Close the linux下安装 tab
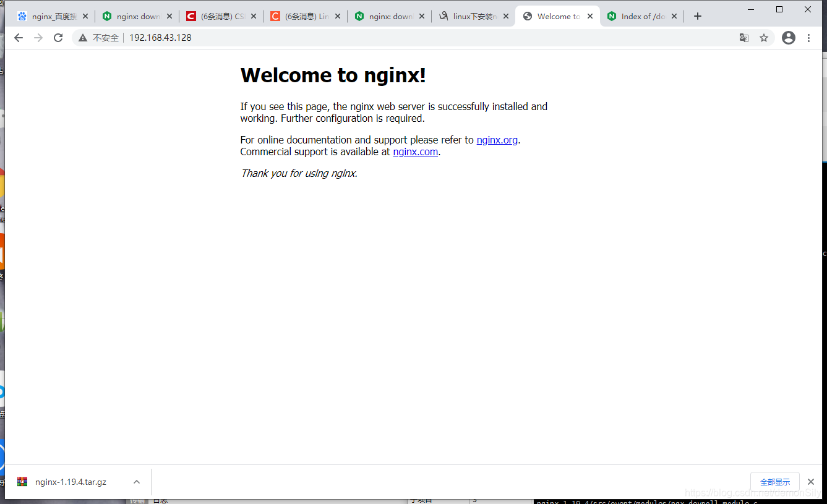This screenshot has width=827, height=504. 506,17
